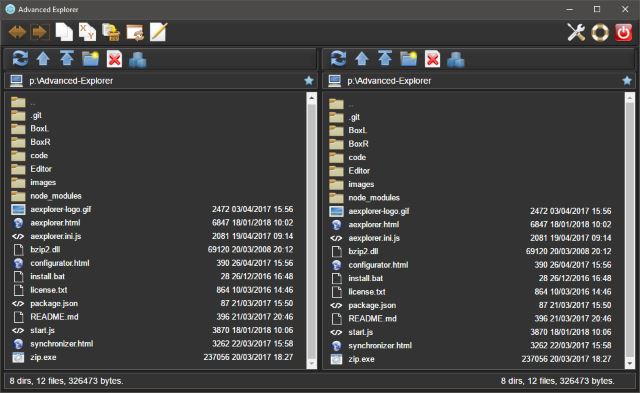Jump to root folder in left panel
This screenshot has height=393, width=640.
click(67, 59)
